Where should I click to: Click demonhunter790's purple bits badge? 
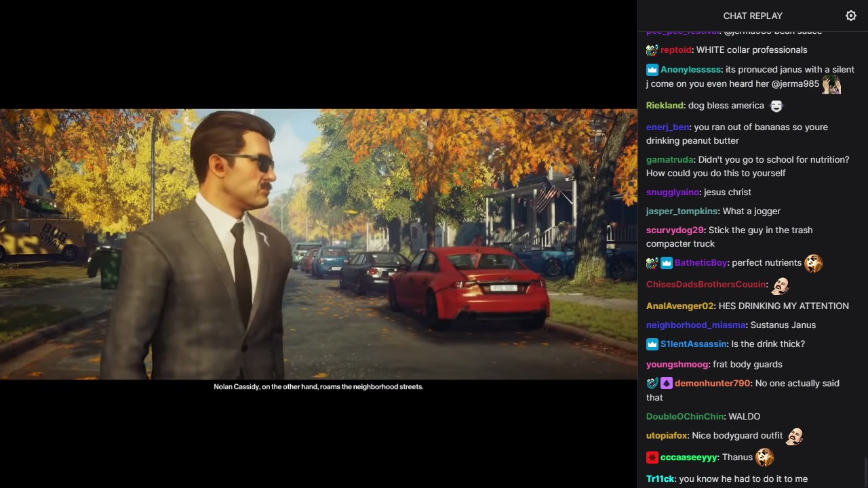coord(667,384)
